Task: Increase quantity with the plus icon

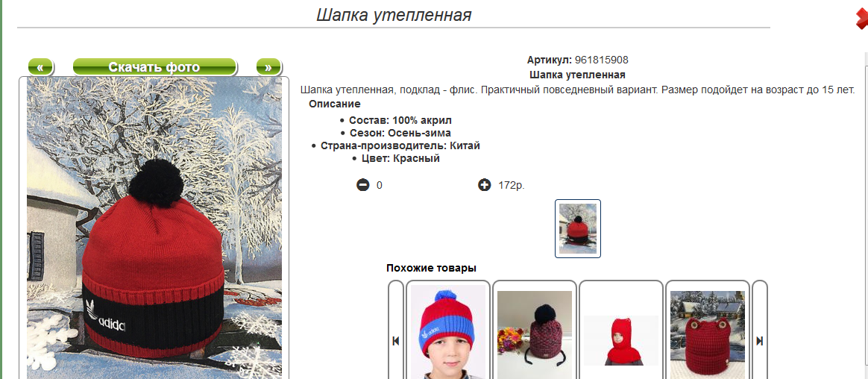Action: coord(485,185)
